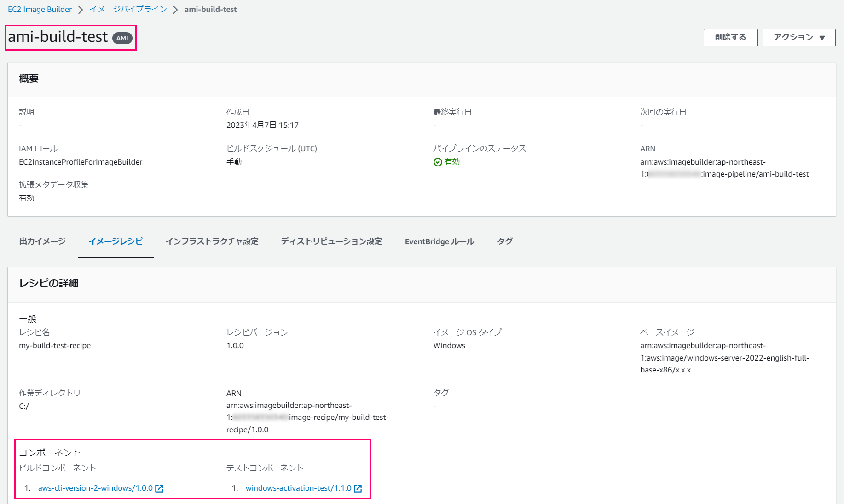Click external link icon beside windows-activation-test
844x504 pixels.
pyautogui.click(x=358, y=488)
